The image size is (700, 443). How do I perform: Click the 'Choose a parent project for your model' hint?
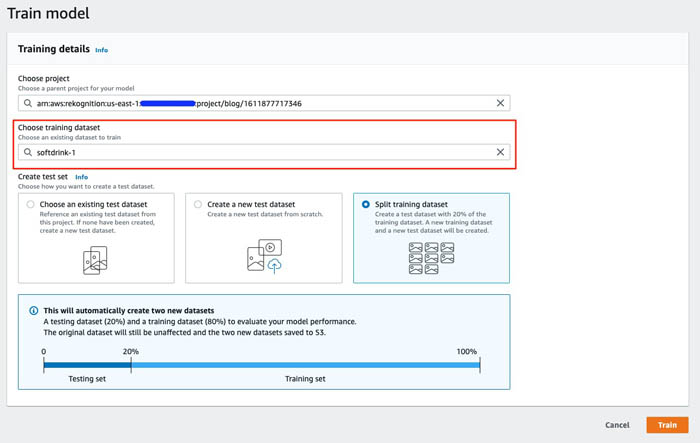coord(76,88)
